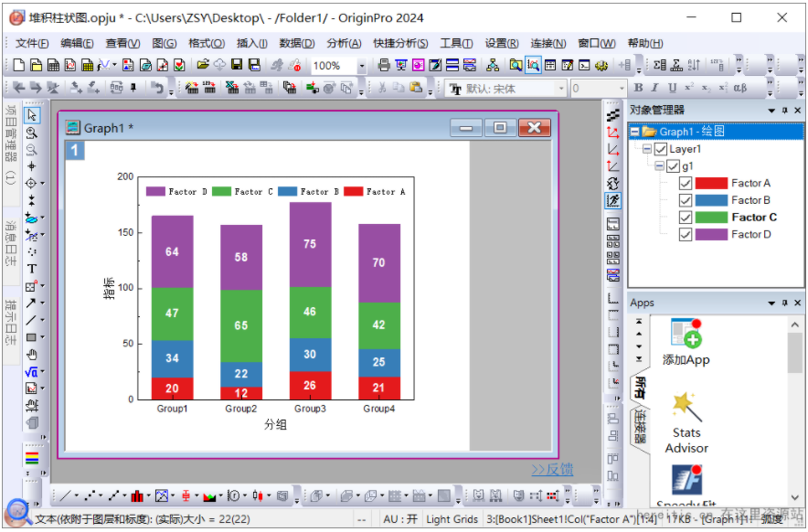Expand the New Function dropdown arrow

[x=114, y=65]
